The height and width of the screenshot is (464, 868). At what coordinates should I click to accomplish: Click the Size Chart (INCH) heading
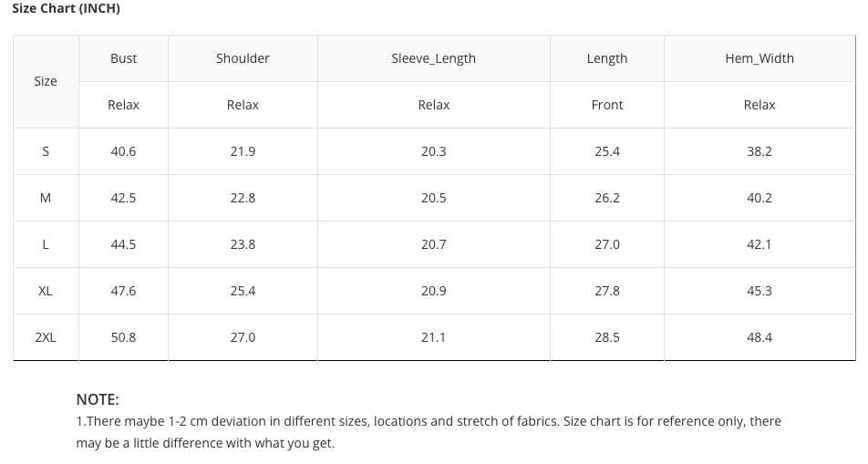coord(67,9)
